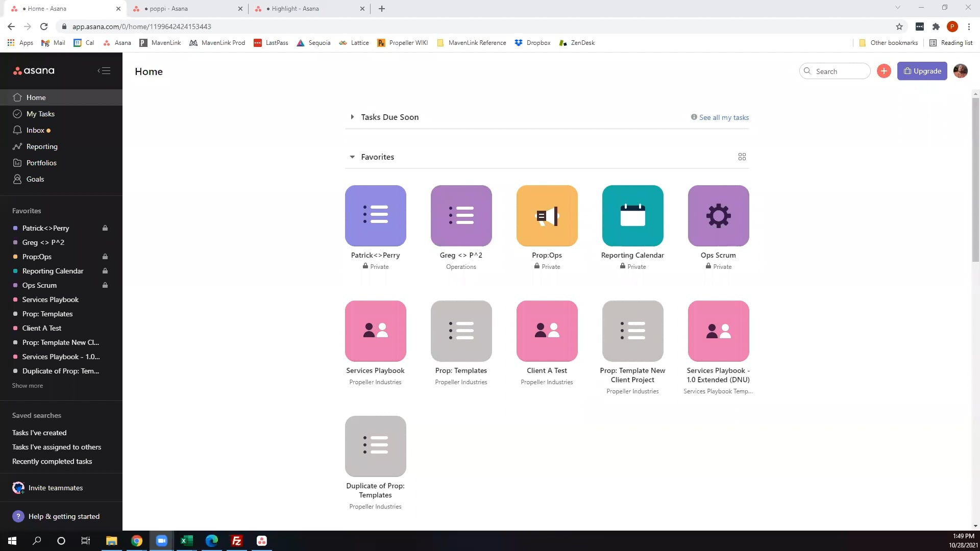Image resolution: width=980 pixels, height=551 pixels.
Task: Go to Home in sidebar
Action: [61, 97]
